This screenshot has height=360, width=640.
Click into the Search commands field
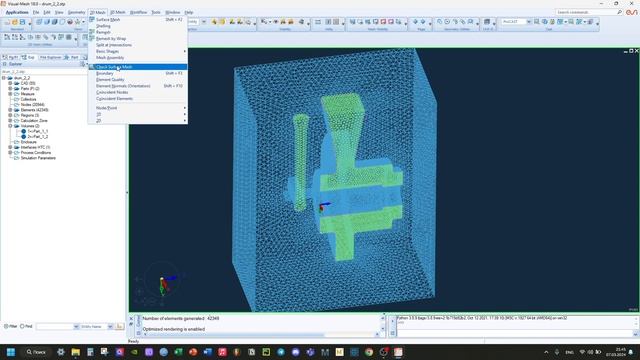click(x=586, y=13)
